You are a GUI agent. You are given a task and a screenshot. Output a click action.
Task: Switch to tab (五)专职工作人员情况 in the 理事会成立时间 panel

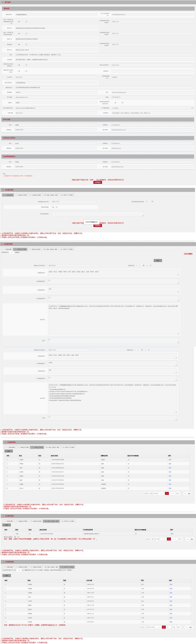(67, 195)
